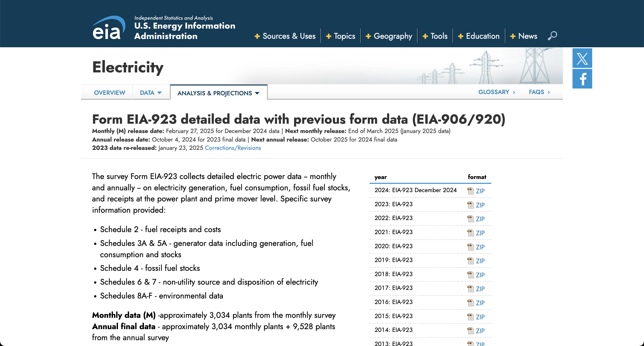644x346 pixels.
Task: Click the 'format' column header
Action: click(477, 177)
